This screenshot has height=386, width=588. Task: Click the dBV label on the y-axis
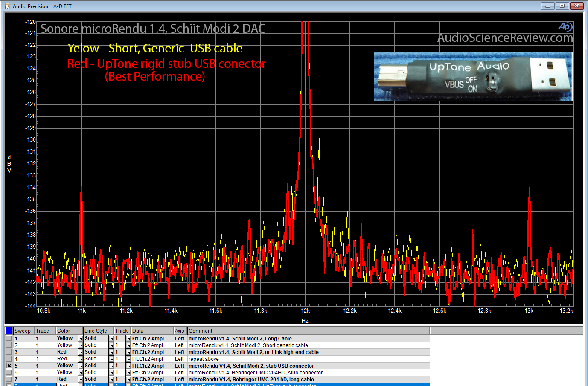9,164
